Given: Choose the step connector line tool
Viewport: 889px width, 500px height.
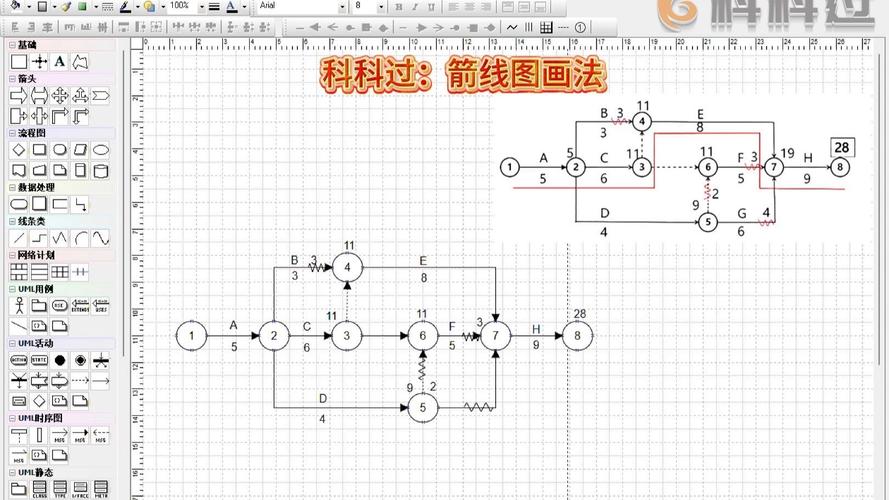Looking at the screenshot, I should (39, 238).
